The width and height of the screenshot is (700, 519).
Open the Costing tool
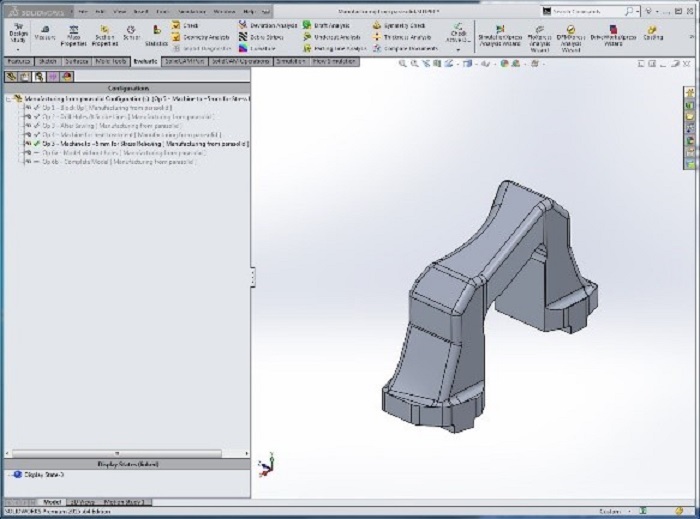(653, 31)
